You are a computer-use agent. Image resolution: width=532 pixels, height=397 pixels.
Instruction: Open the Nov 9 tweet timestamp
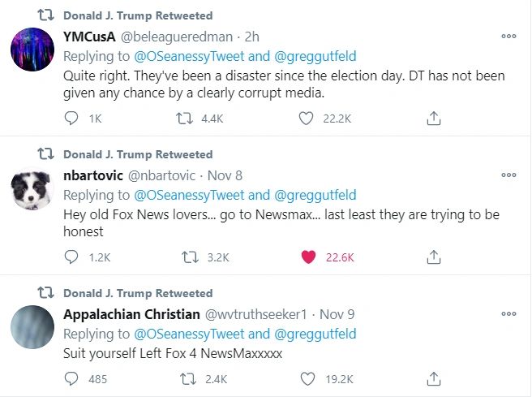(337, 314)
